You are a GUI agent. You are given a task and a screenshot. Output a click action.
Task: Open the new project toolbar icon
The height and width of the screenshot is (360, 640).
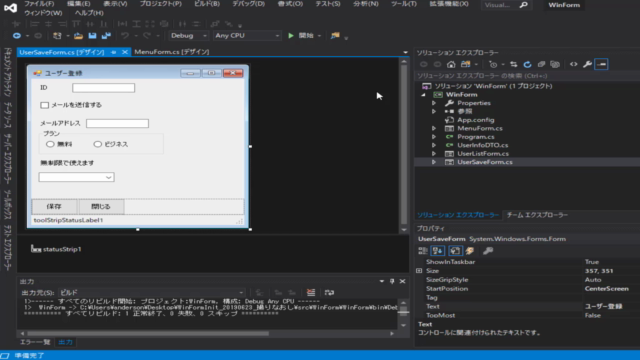tap(57, 36)
